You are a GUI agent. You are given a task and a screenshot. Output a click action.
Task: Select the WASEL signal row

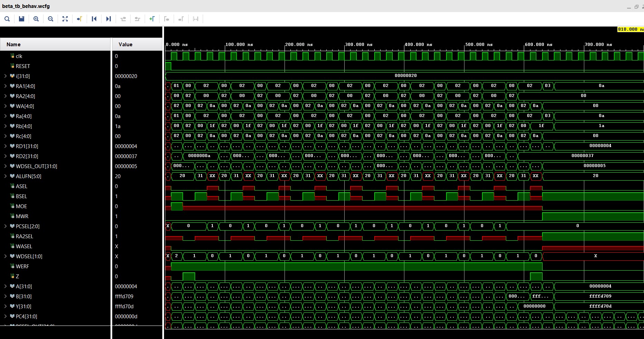point(55,246)
